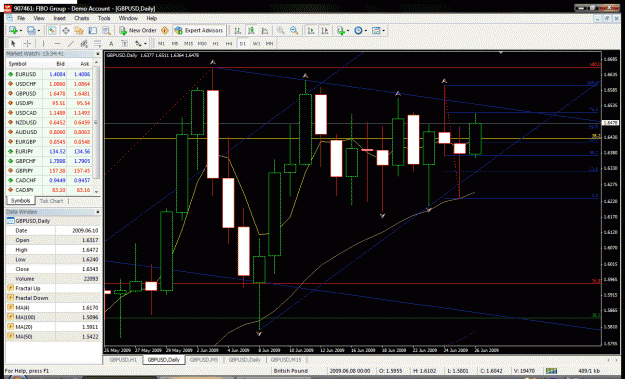Switch timeframe to M15
Image resolution: width=625 pixels, height=379 pixels.
pos(189,43)
